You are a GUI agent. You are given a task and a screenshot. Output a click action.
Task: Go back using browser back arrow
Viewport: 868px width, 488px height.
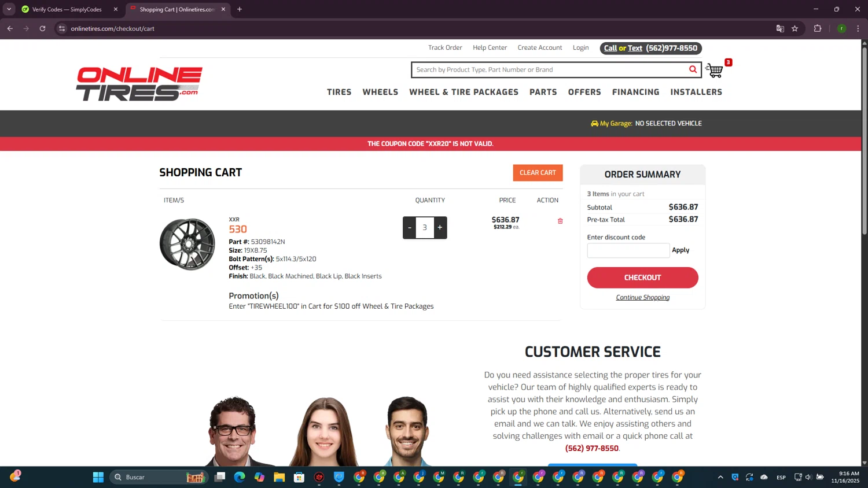point(10,28)
